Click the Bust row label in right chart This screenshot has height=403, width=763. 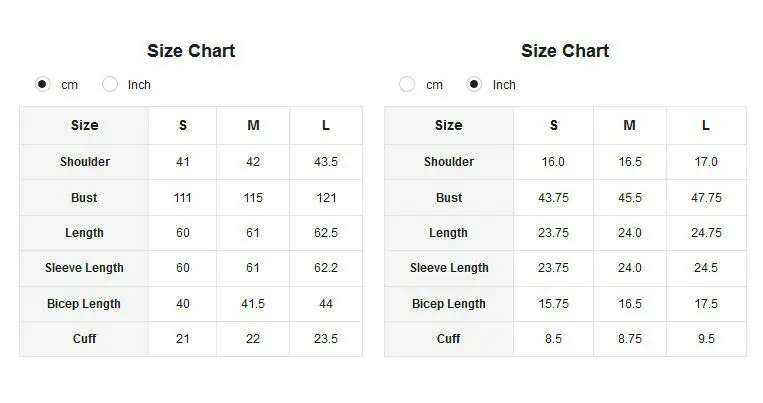tap(449, 198)
